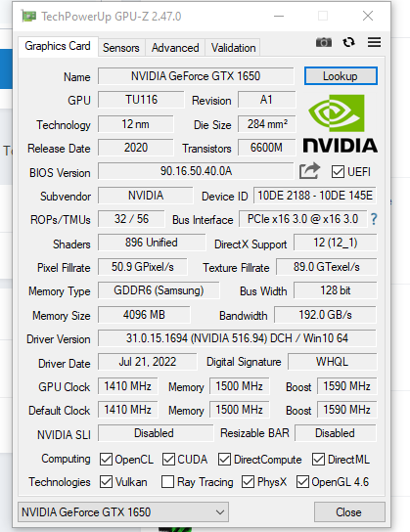Take a screenshot with the camera icon

click(x=324, y=42)
